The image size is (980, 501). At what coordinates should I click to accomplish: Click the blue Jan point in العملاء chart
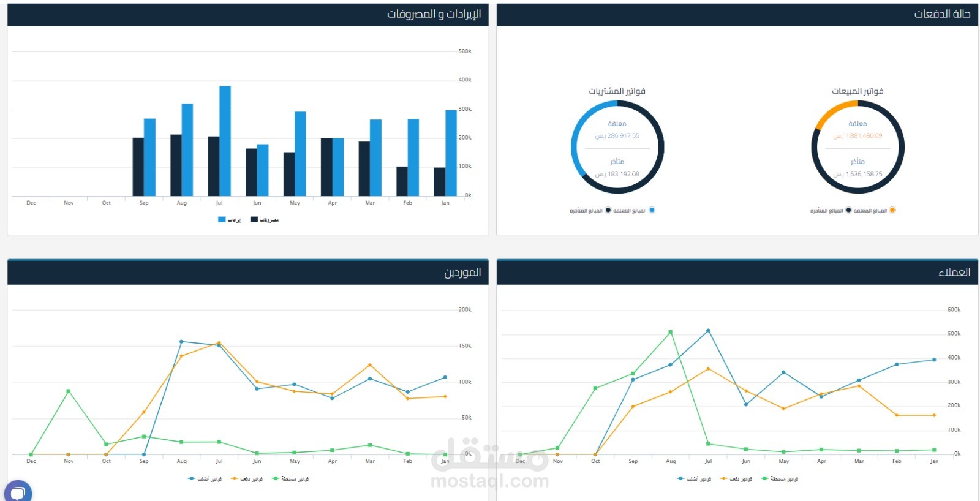(x=934, y=360)
